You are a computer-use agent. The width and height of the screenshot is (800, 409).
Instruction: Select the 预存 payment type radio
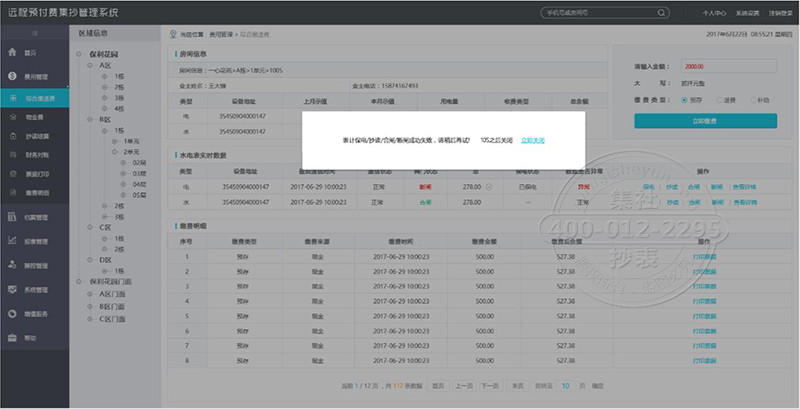pos(683,100)
